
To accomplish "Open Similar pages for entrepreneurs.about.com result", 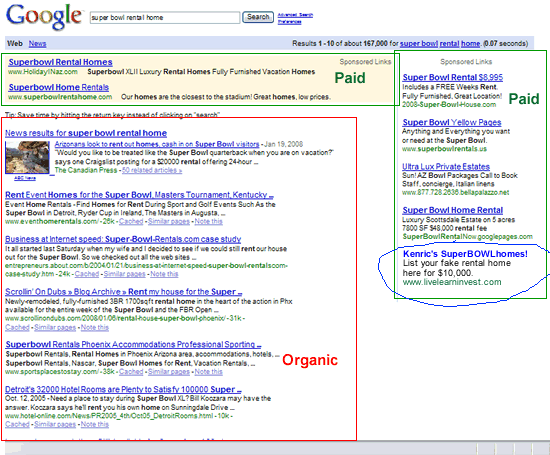I will 125,274.
